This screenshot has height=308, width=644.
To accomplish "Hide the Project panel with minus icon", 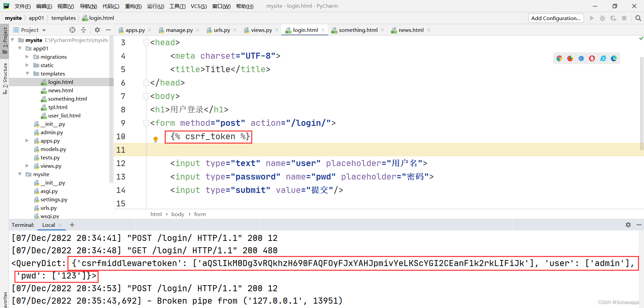I will click(108, 30).
